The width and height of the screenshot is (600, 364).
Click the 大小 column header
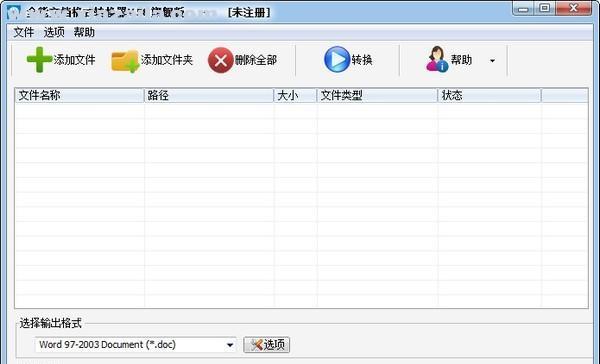coord(295,95)
